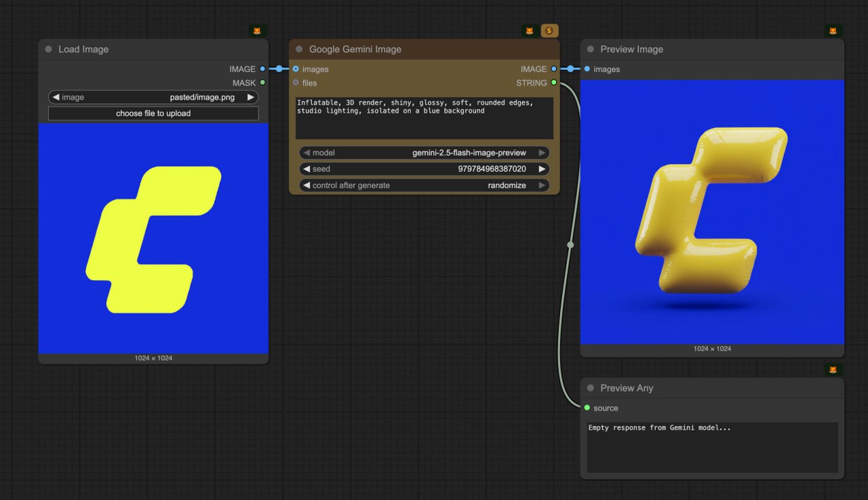This screenshot has height=500, width=868.
Task: Open the control after generate dropdown
Action: click(424, 185)
